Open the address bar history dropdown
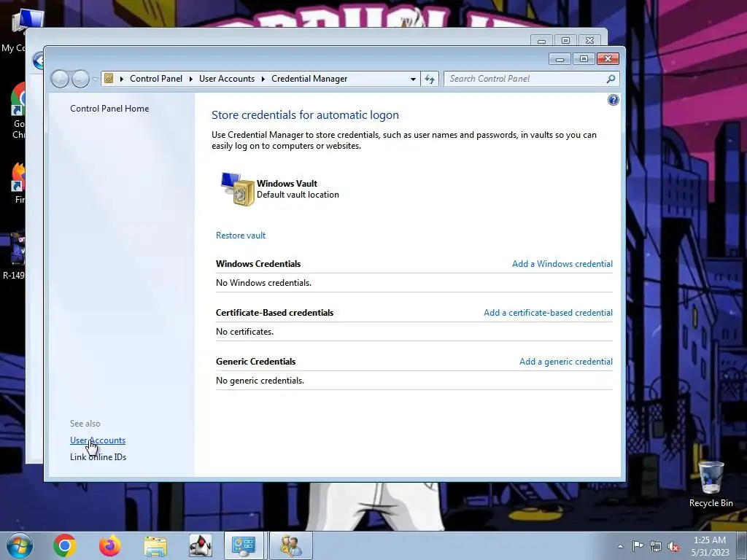The height and width of the screenshot is (560, 747). 413,79
